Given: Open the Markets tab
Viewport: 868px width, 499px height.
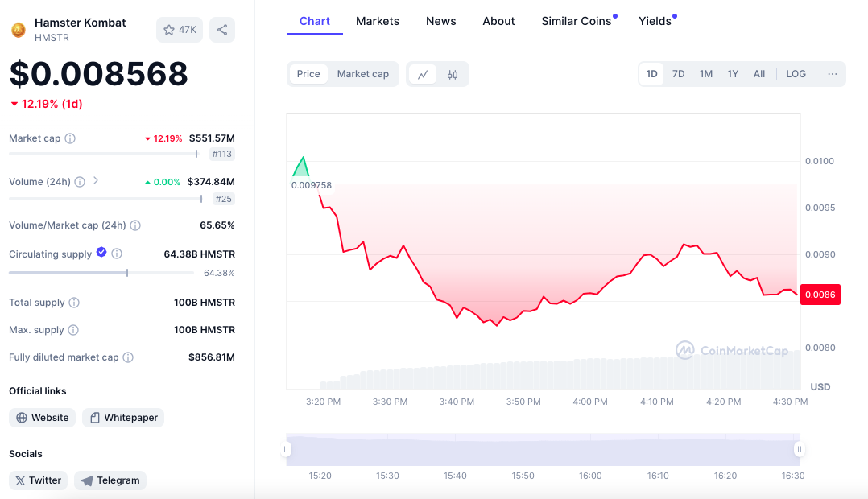Looking at the screenshot, I should tap(378, 21).
